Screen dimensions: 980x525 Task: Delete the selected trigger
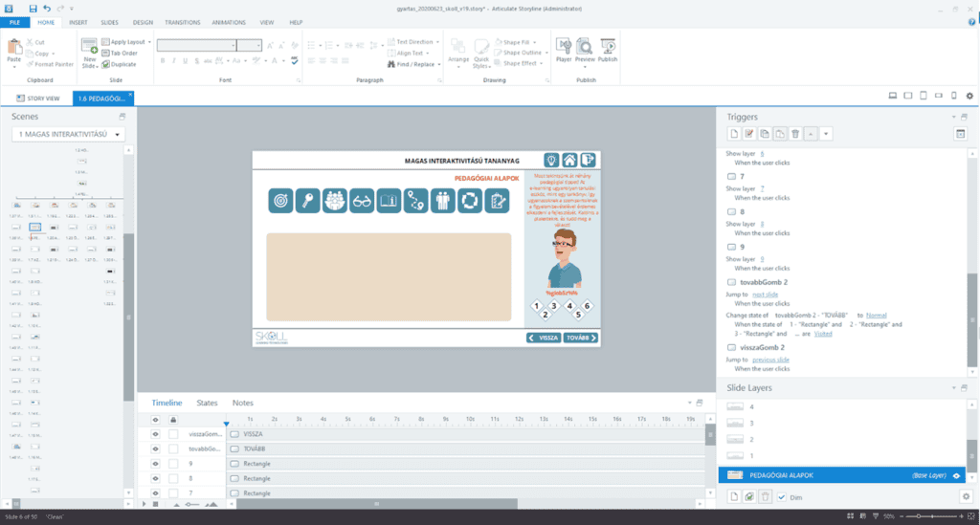click(x=795, y=134)
